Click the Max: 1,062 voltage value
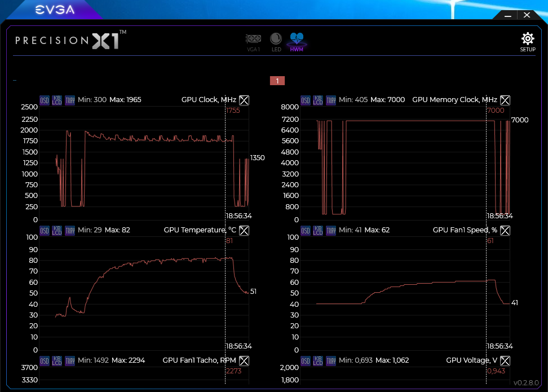The height and width of the screenshot is (392, 548). 392,360
